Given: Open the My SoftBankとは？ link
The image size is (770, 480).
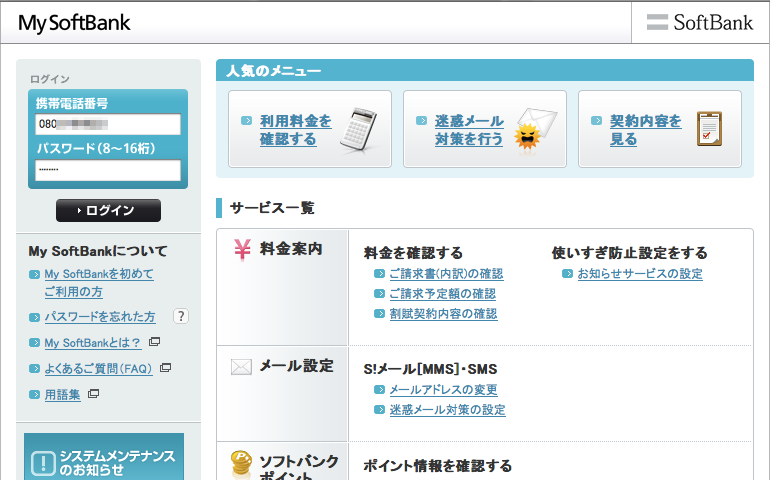Looking at the screenshot, I should coord(93,342).
